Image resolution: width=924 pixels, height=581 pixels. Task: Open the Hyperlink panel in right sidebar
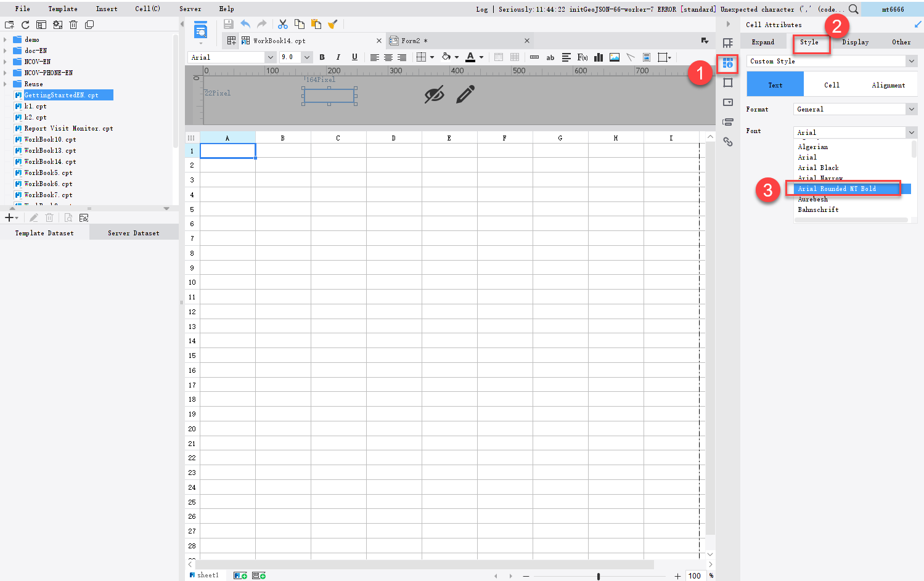click(x=728, y=142)
